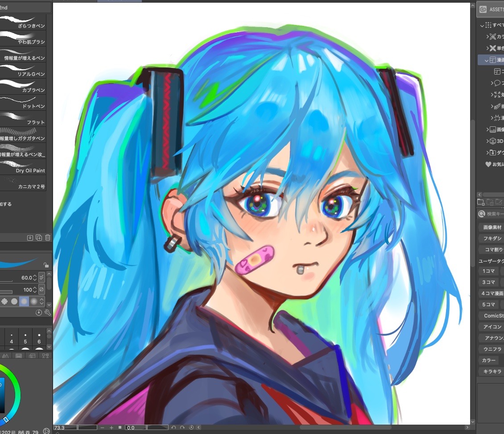504x434 pixels.
Task: Open sub tool detail wrench icon
Action: (48, 313)
